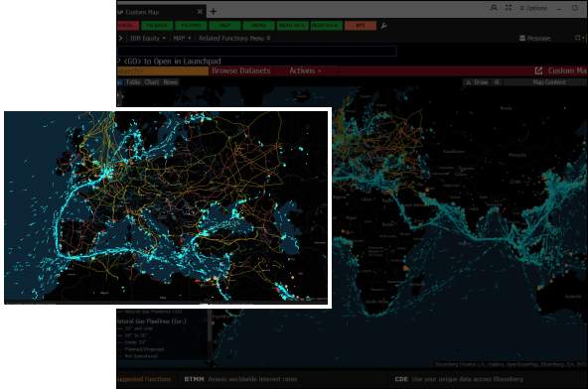This screenshot has height=389, width=588.
Task: Click the forward chevron before IBM Equity
Action: pyautogui.click(x=120, y=39)
